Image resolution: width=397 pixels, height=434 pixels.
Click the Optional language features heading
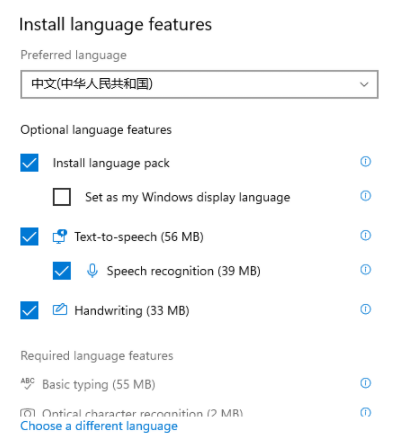click(x=96, y=130)
